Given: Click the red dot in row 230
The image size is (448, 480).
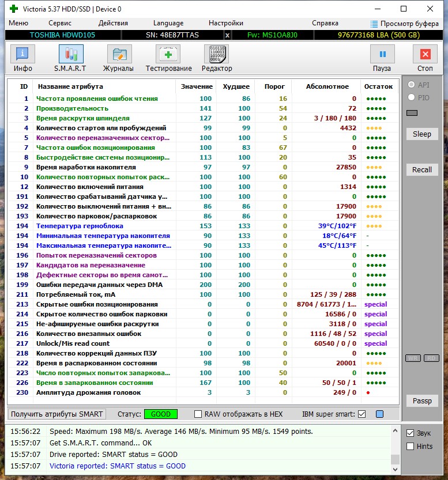Looking at the screenshot, I should (368, 392).
